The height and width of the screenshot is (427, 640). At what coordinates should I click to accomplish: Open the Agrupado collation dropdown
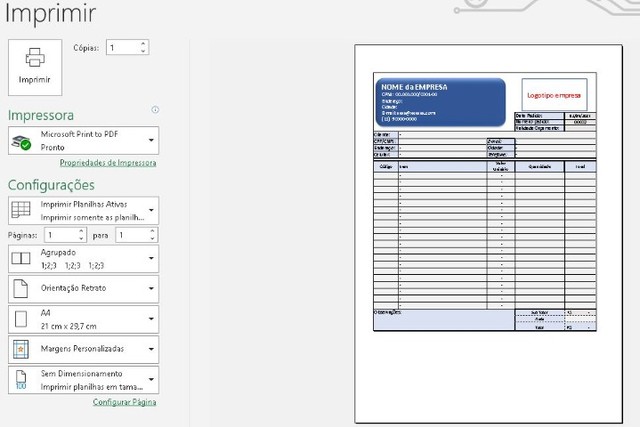tap(83, 259)
